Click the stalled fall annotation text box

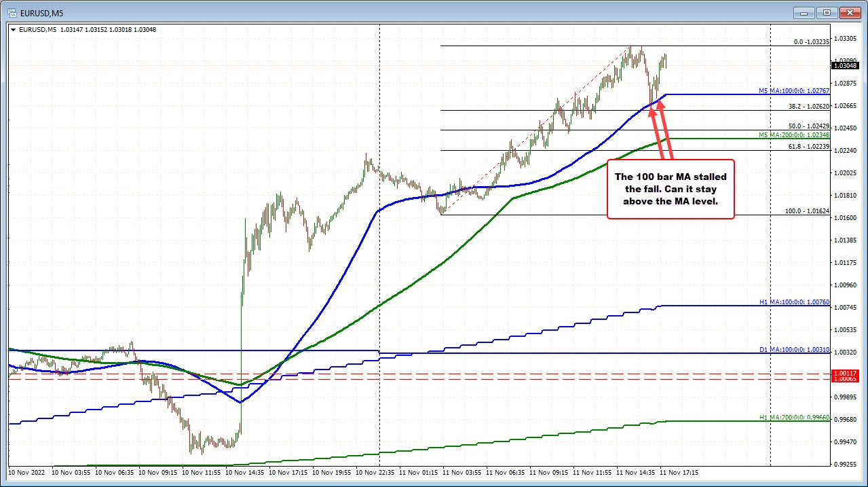click(670, 190)
